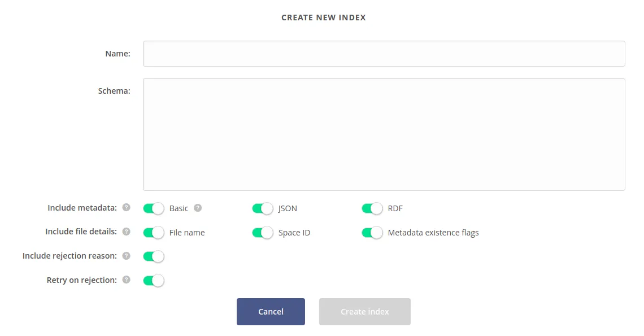This screenshot has height=336, width=644.
Task: Toggle File name inclusion off
Action: (x=153, y=232)
